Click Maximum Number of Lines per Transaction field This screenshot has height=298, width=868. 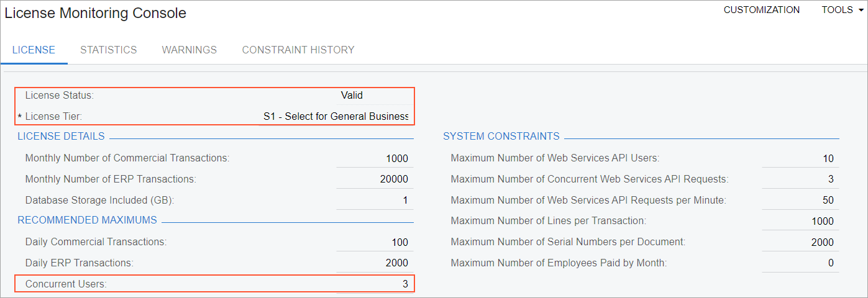[800, 221]
